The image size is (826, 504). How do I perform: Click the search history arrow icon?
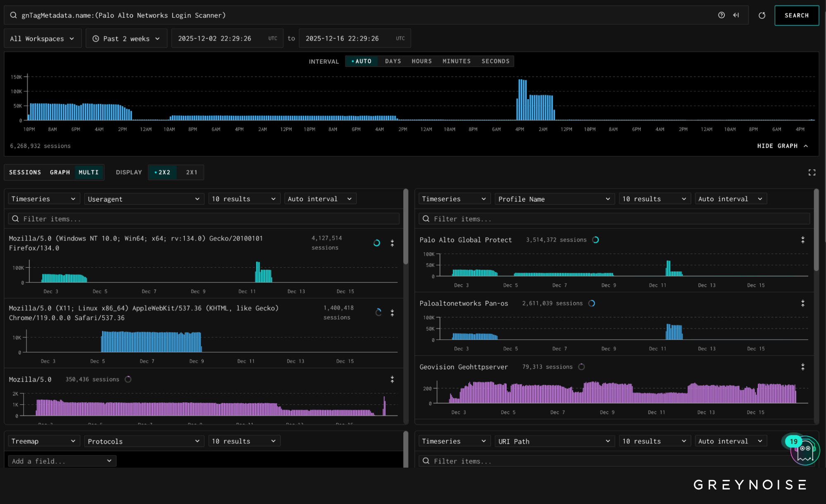click(736, 15)
